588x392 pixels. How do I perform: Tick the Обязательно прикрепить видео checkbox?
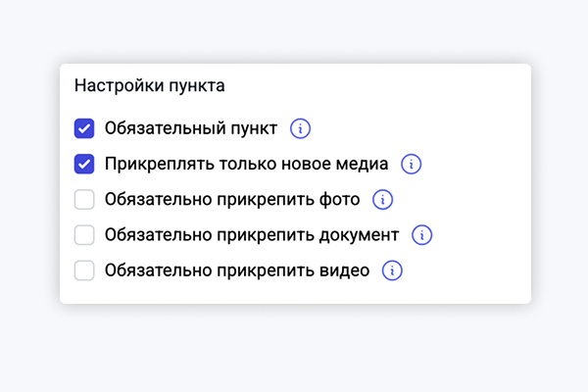[x=84, y=270]
